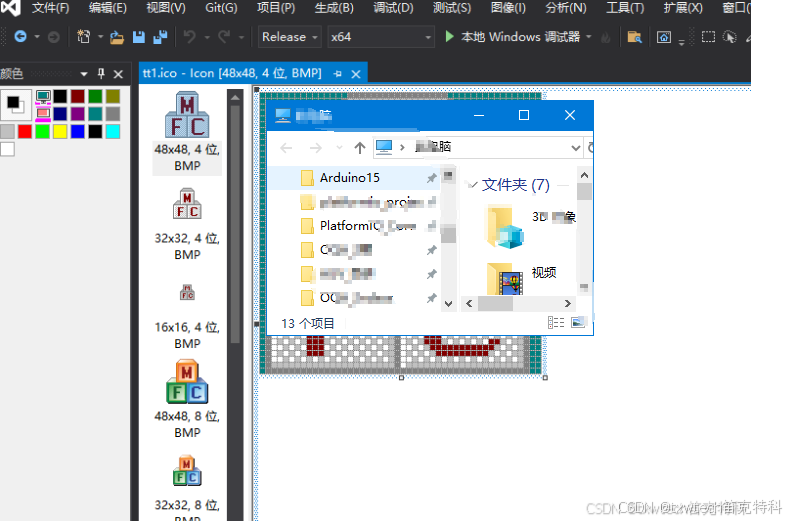787x521 pixels.
Task: Open the 视图(V) menu
Action: point(166,8)
